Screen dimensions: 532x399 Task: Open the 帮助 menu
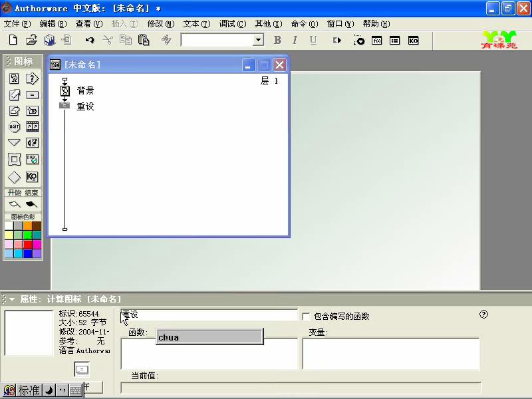coord(376,24)
